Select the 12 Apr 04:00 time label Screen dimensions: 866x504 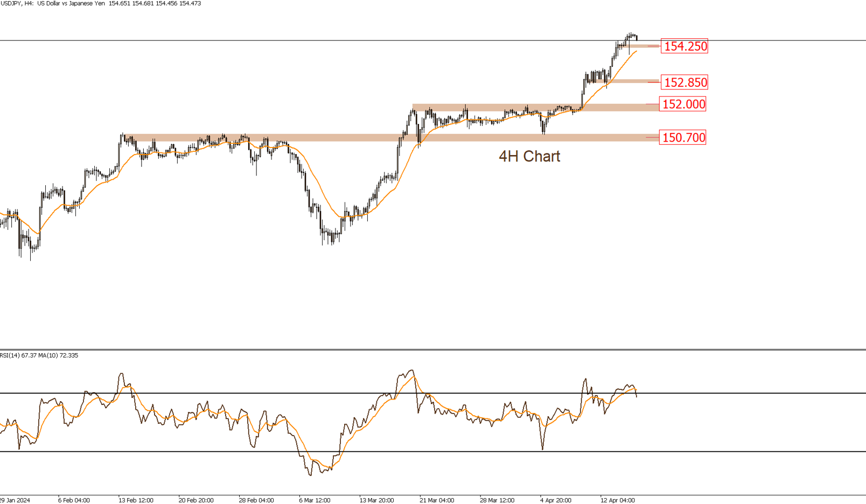618,500
